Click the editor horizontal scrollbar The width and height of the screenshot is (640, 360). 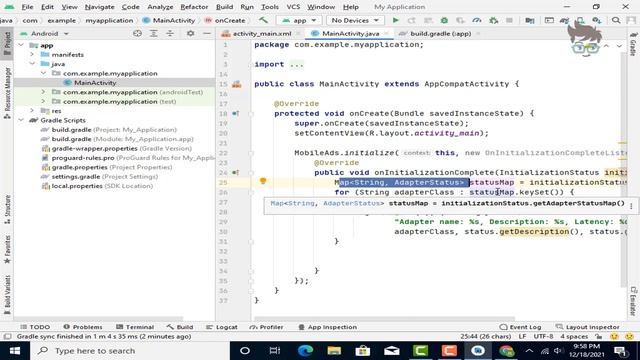[x=384, y=318]
